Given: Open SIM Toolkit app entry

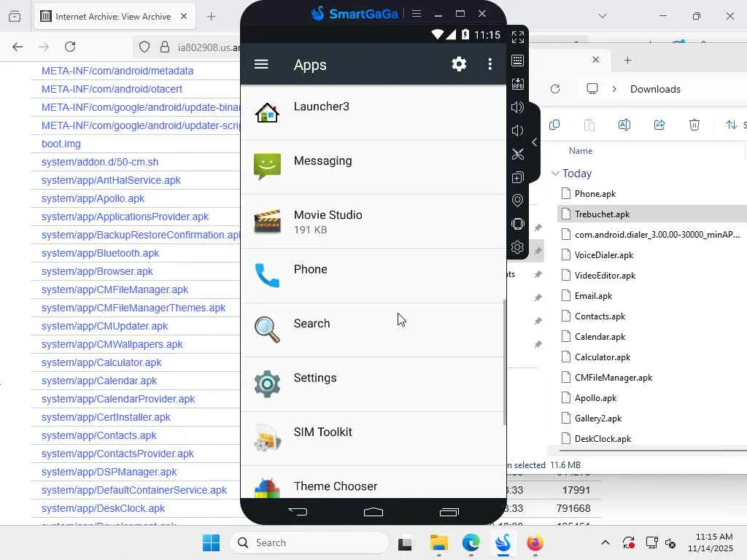Looking at the screenshot, I should (373, 438).
